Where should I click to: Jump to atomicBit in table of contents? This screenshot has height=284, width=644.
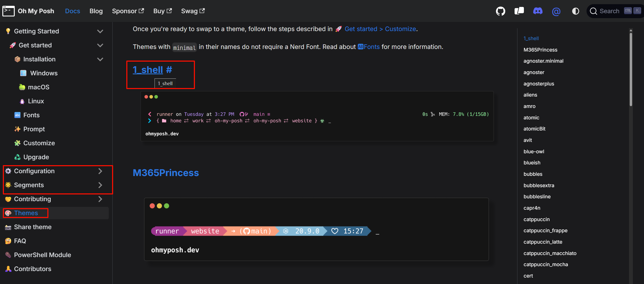click(535, 129)
